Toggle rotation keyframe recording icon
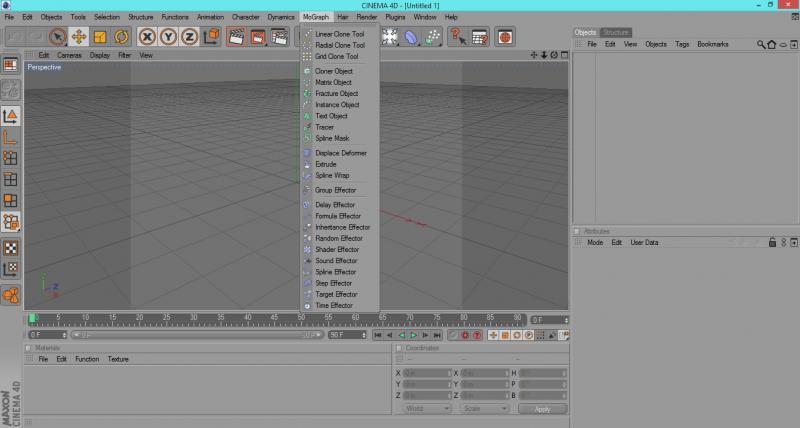Viewport: 800px width, 428px height. click(516, 335)
